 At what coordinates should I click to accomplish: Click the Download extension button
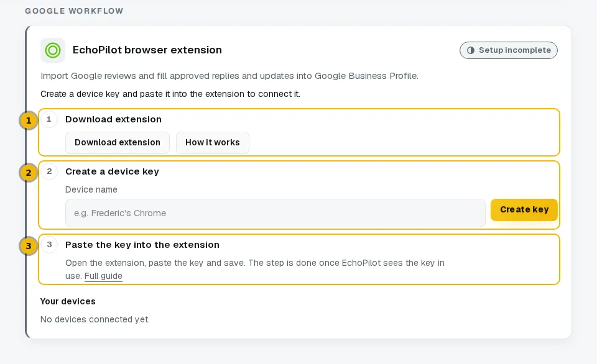[x=118, y=143]
